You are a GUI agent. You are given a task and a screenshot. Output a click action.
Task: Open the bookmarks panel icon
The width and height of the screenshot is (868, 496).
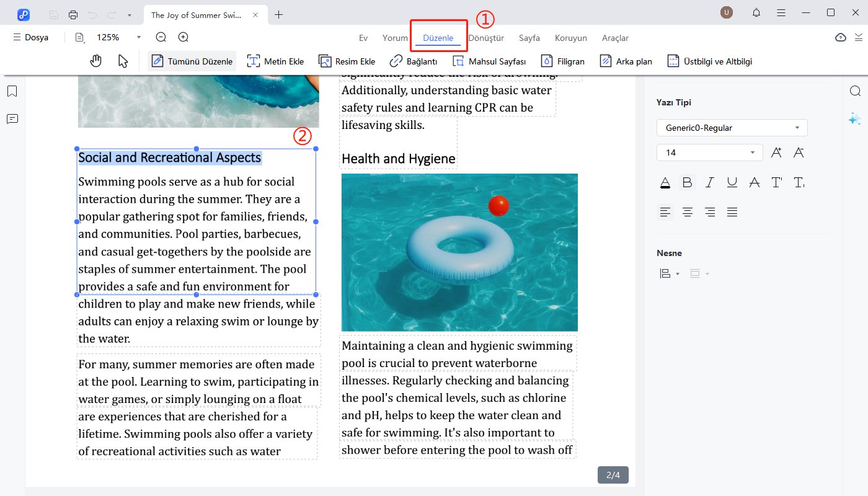point(12,92)
